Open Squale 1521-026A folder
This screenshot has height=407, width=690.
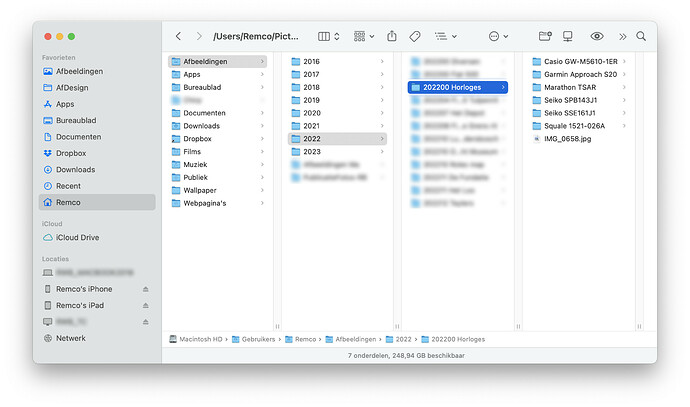tap(579, 126)
